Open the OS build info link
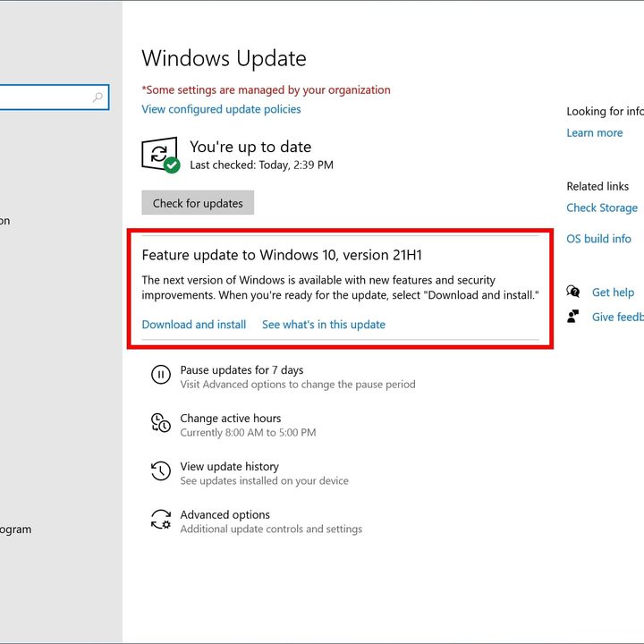The image size is (644, 644). (x=598, y=239)
